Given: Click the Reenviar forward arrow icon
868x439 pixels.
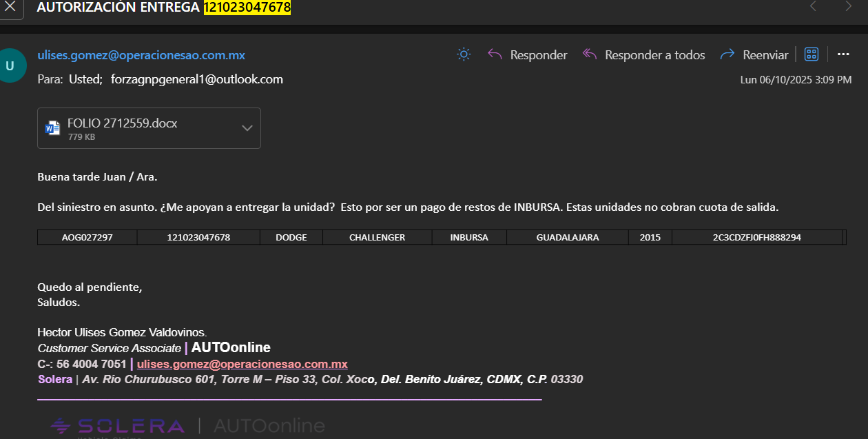Looking at the screenshot, I should point(727,54).
